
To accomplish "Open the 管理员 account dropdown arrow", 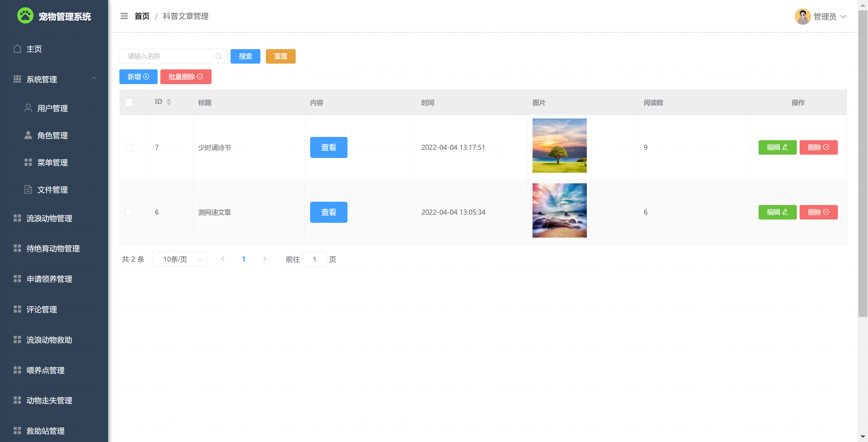I will pyautogui.click(x=843, y=17).
